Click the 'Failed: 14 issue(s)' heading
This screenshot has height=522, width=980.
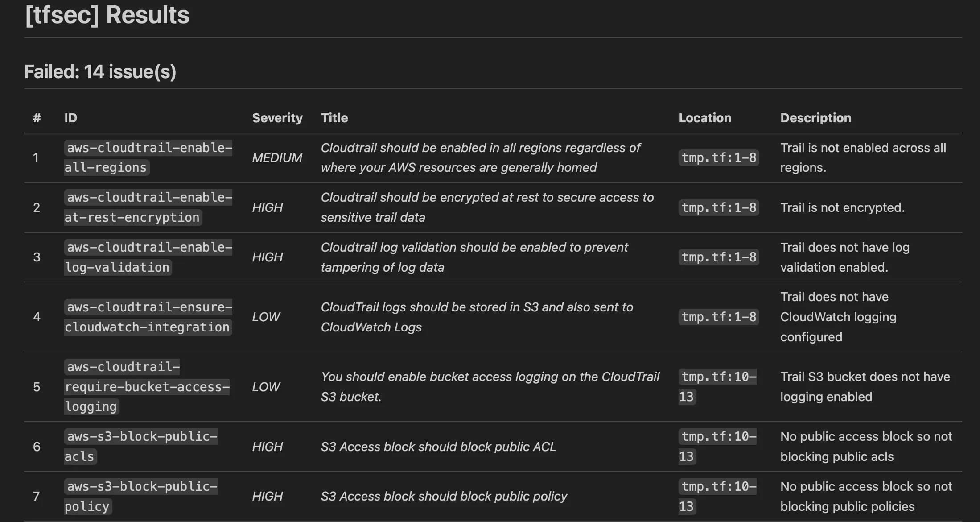pos(100,72)
